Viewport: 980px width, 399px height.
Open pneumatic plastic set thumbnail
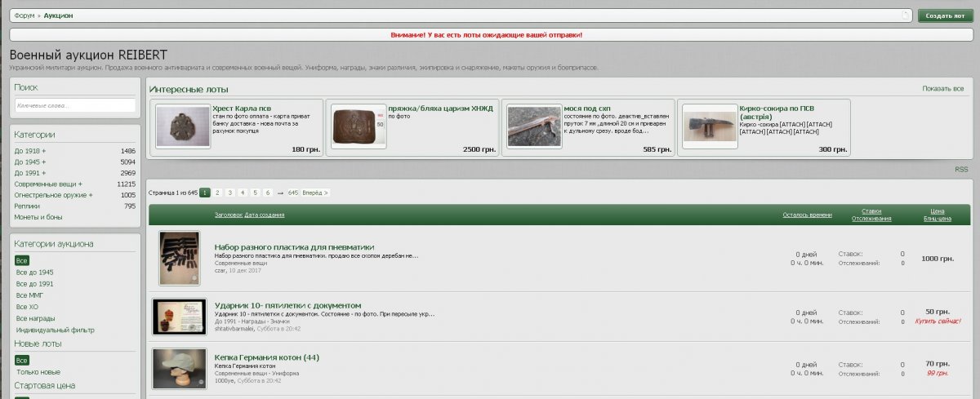[x=179, y=258]
